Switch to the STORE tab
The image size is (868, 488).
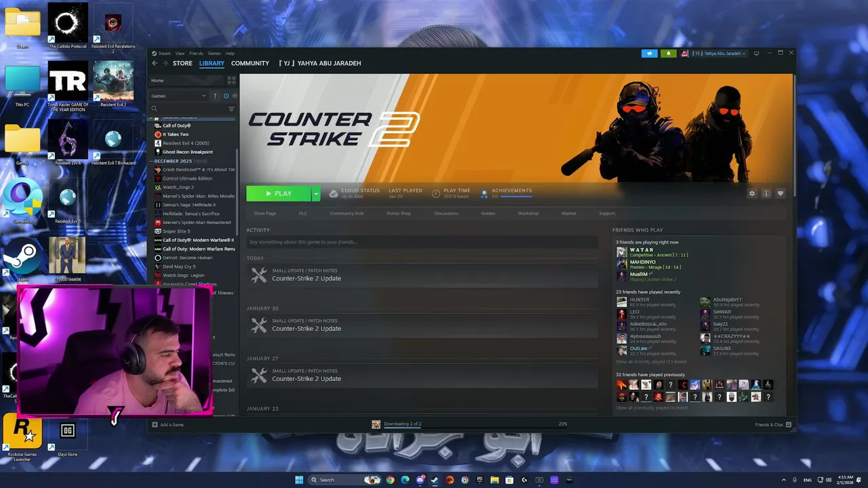(x=182, y=63)
